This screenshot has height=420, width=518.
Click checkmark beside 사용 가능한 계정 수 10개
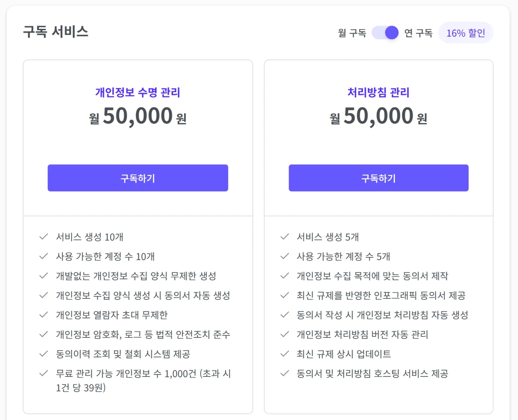44,256
